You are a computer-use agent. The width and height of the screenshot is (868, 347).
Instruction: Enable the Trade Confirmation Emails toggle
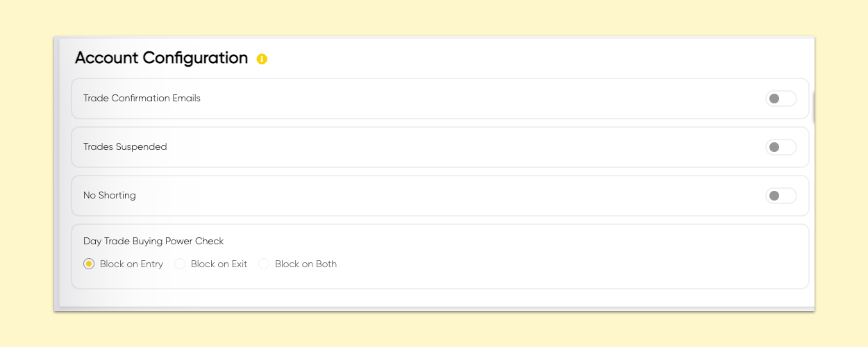tap(781, 99)
